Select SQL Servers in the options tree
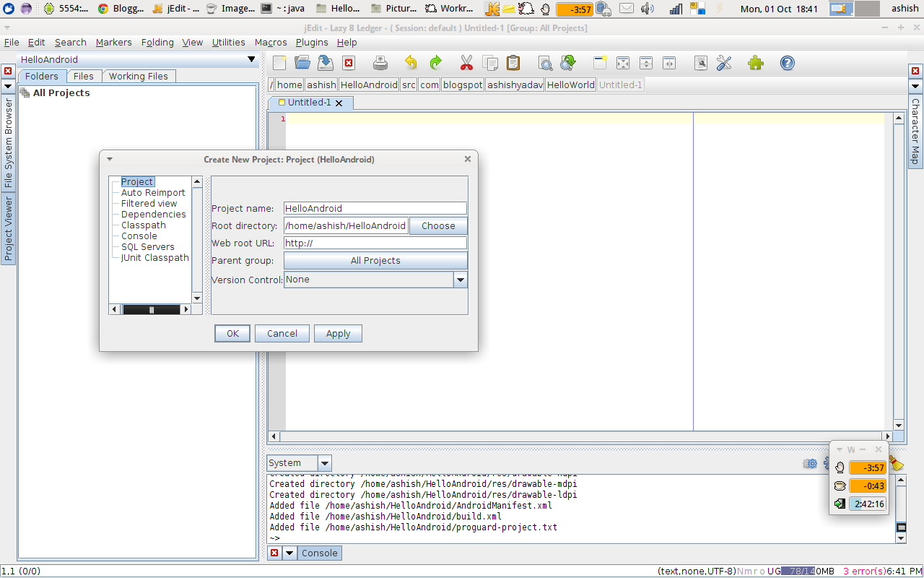This screenshot has height=578, width=924. click(x=147, y=246)
